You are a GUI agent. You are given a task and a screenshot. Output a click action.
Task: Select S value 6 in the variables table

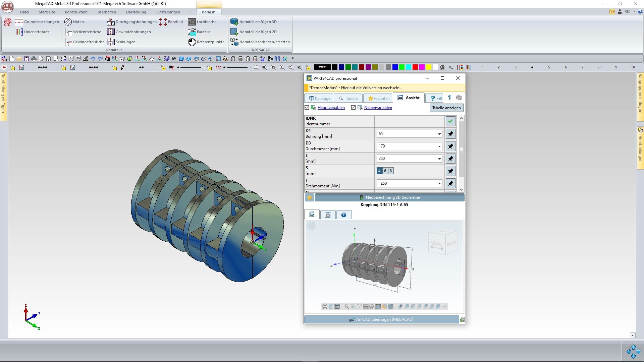pyautogui.click(x=385, y=171)
